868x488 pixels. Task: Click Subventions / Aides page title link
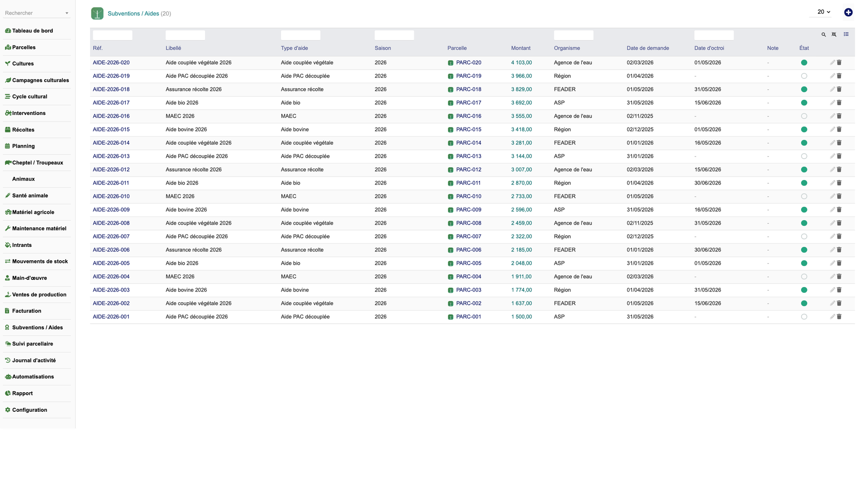click(133, 14)
